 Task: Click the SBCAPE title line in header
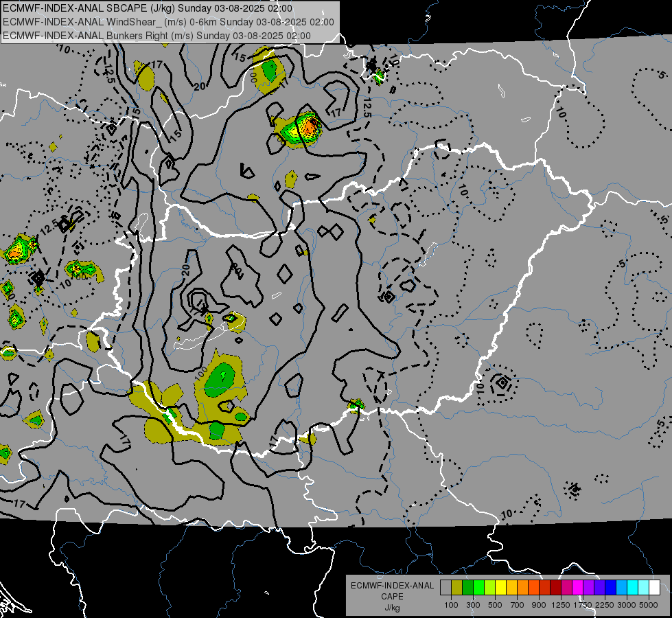click(x=148, y=8)
